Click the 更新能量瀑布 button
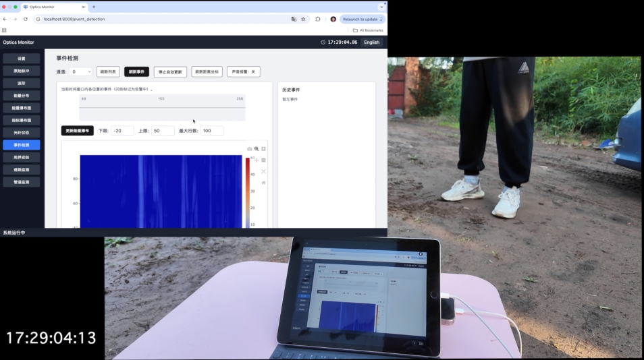Viewport: 644px width, 360px height. coord(77,131)
